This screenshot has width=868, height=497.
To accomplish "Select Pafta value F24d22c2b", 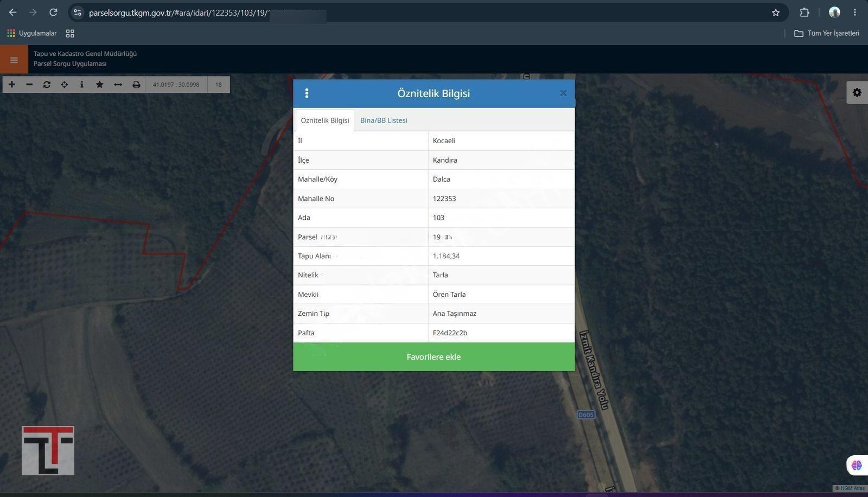I will (501, 333).
